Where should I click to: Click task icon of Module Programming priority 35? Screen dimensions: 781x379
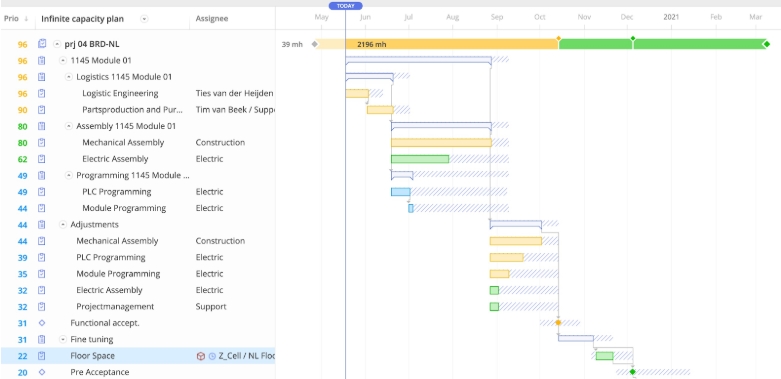pos(42,274)
